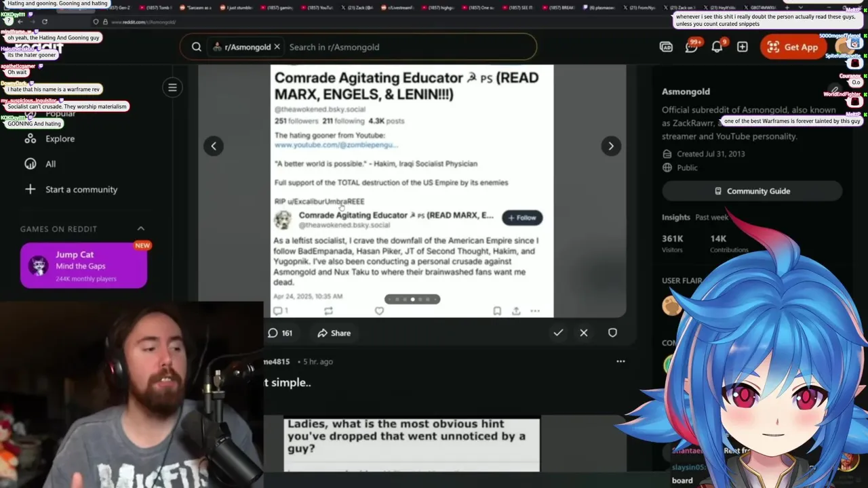The width and height of the screenshot is (868, 488).
Task: Click the browser back arrow
Action: pos(20,22)
